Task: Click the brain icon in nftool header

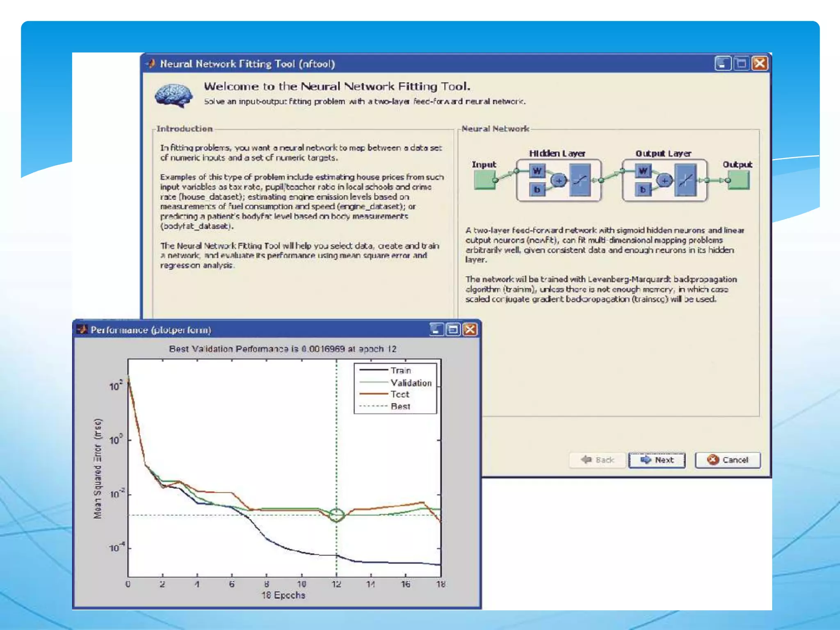Action: (174, 95)
